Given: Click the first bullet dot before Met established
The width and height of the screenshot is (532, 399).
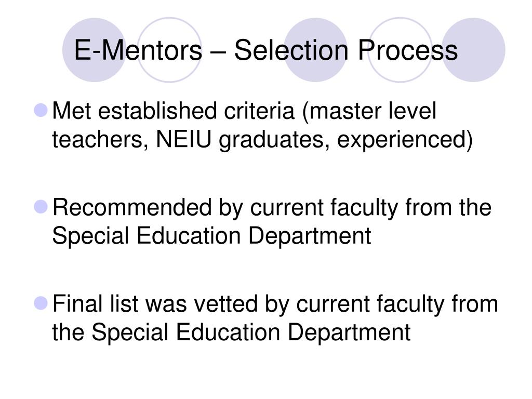Looking at the screenshot, I should pyautogui.click(x=41, y=110).
